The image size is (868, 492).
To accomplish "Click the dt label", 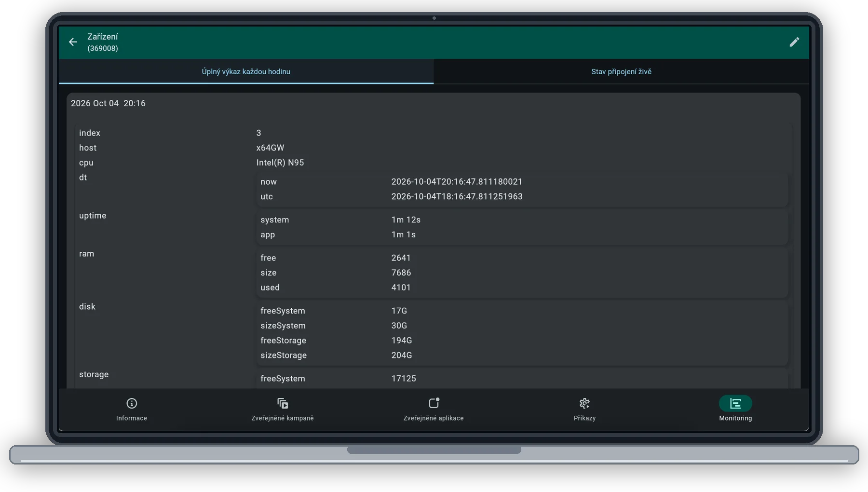I will coord(83,178).
